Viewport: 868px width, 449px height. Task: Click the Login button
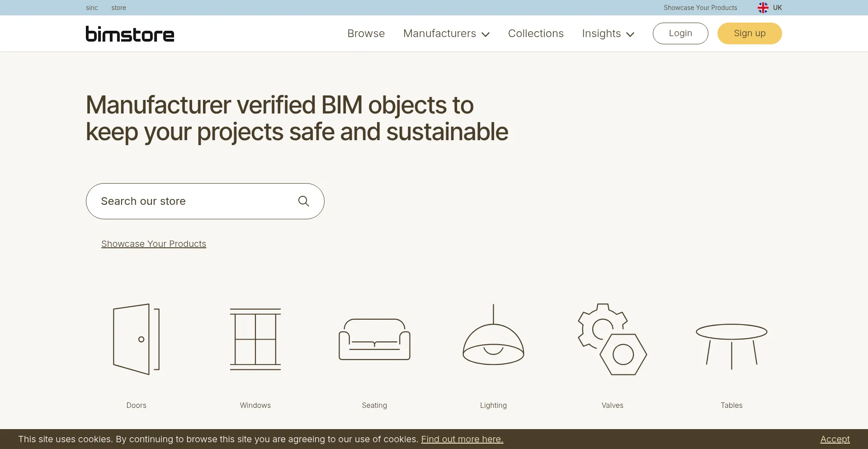tap(680, 33)
